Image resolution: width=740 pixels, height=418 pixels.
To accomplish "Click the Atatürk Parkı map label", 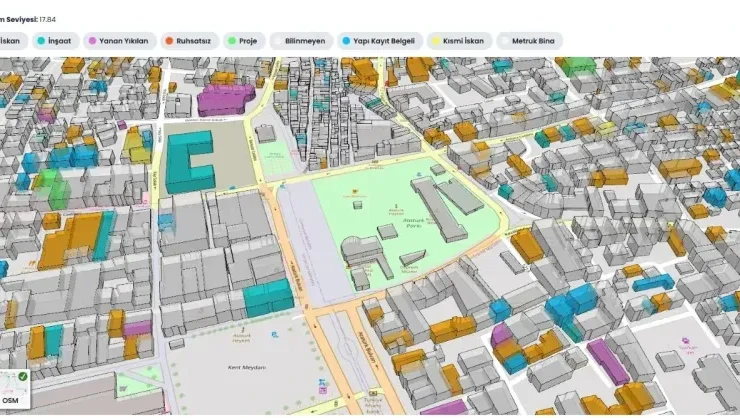I will [413, 223].
